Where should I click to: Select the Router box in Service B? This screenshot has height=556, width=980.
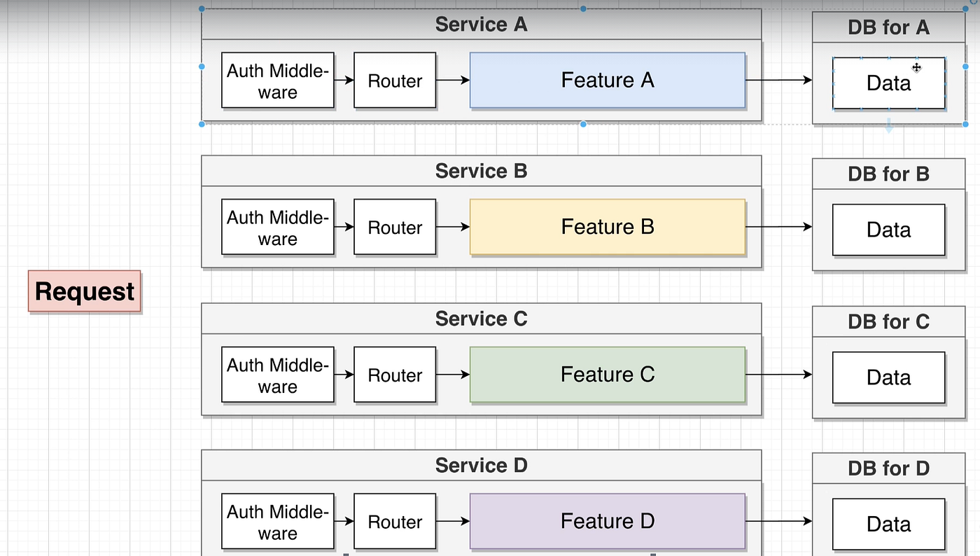[395, 227]
